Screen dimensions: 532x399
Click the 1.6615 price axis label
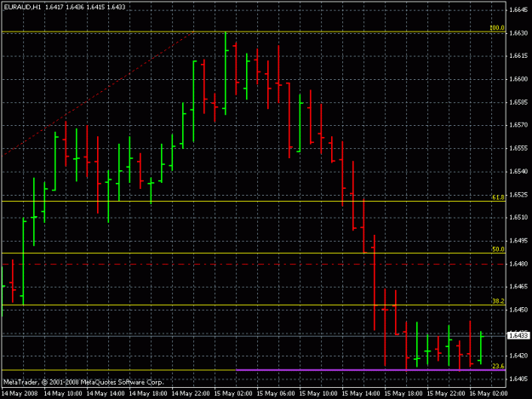518,56
